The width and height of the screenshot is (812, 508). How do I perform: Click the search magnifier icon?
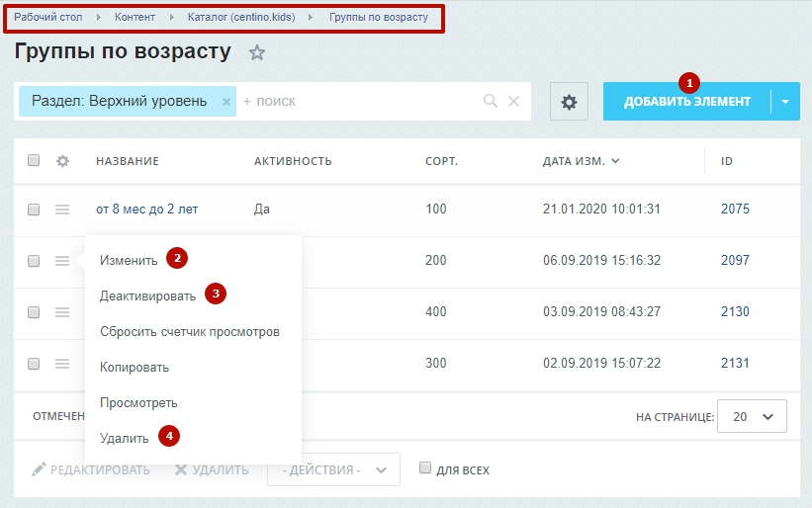pos(490,101)
